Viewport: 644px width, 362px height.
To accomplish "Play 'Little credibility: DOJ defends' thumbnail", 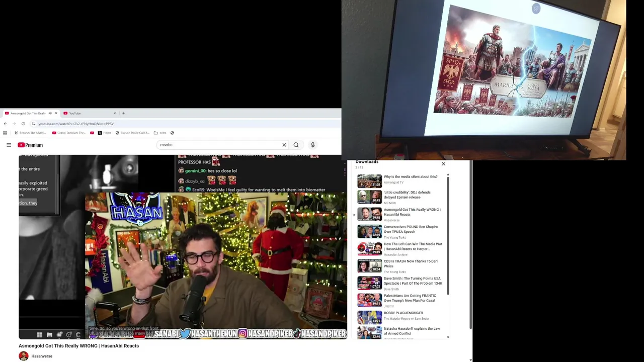I will coord(370,197).
